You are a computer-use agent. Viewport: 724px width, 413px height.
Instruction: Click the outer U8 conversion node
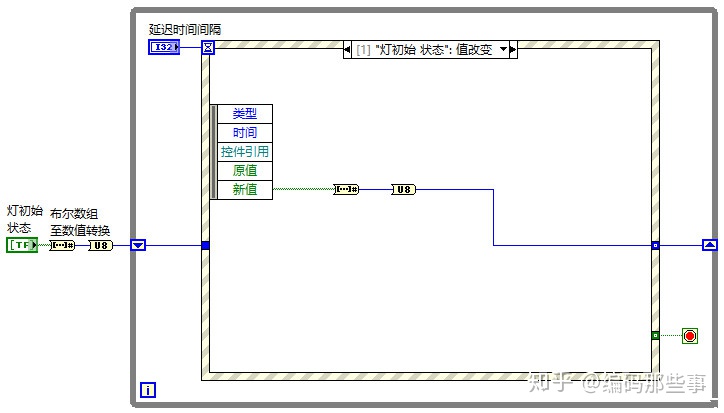click(101, 245)
